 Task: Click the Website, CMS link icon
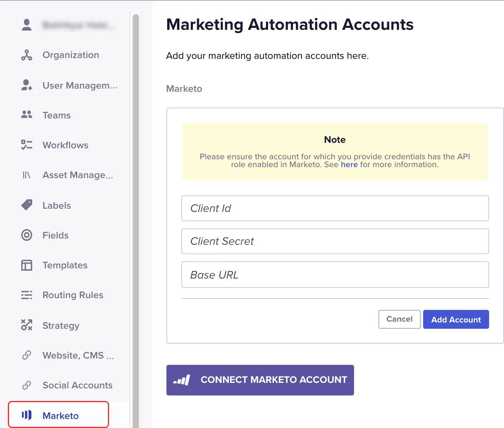pyautogui.click(x=27, y=355)
